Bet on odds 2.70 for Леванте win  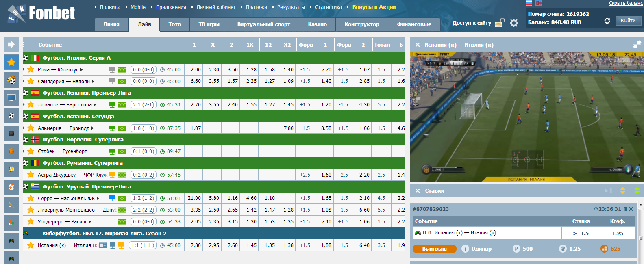point(196,105)
